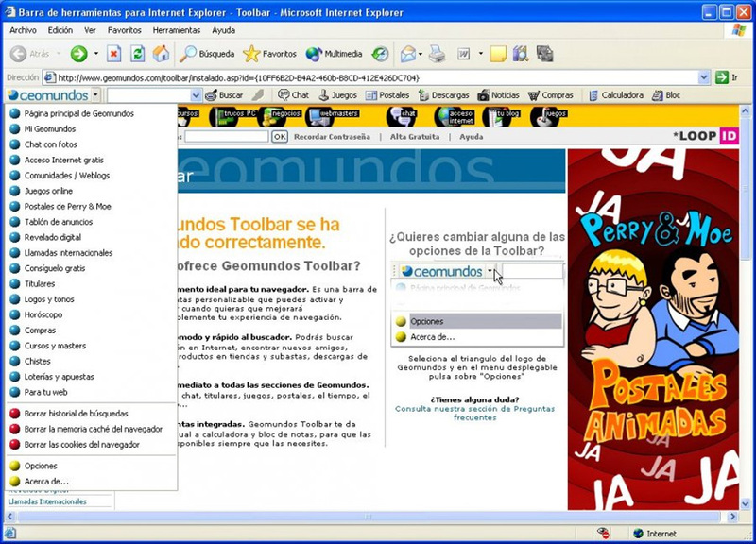Click Recordar Contraseña link
This screenshot has height=544, width=756.
point(332,137)
